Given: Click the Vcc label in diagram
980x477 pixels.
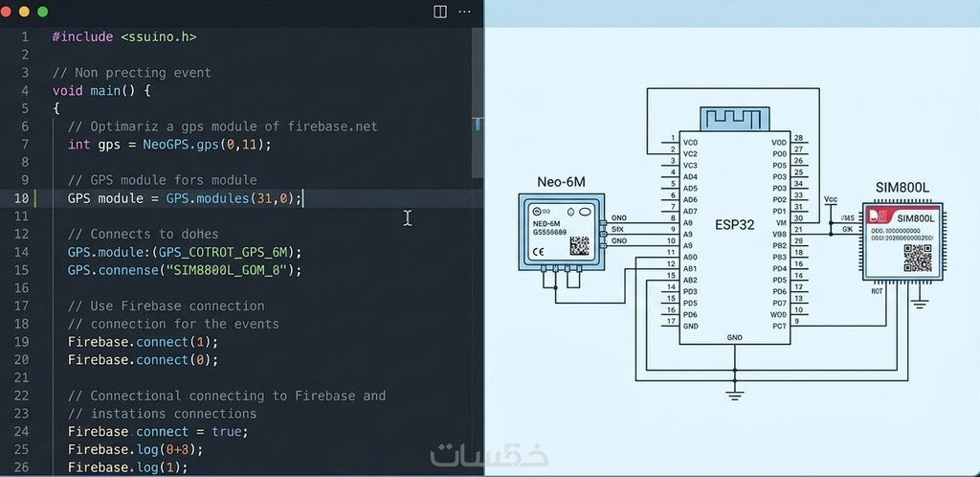Looking at the screenshot, I should [x=830, y=198].
